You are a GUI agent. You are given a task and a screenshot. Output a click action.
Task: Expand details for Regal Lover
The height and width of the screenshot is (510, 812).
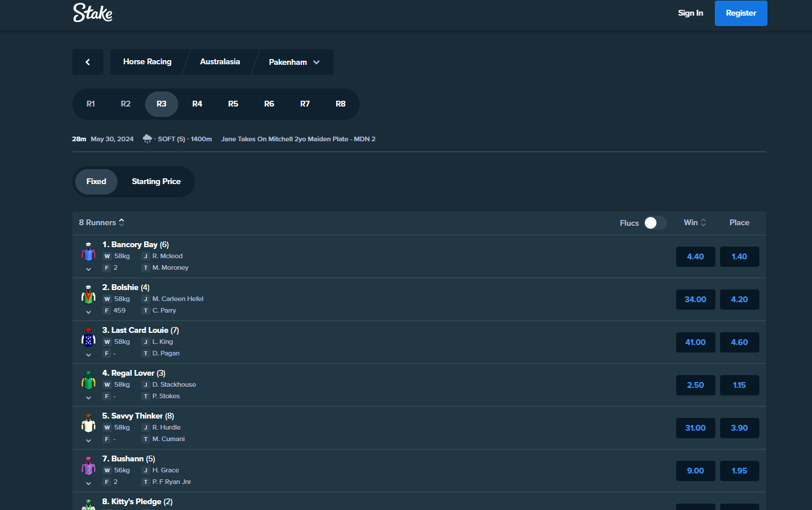click(x=88, y=398)
